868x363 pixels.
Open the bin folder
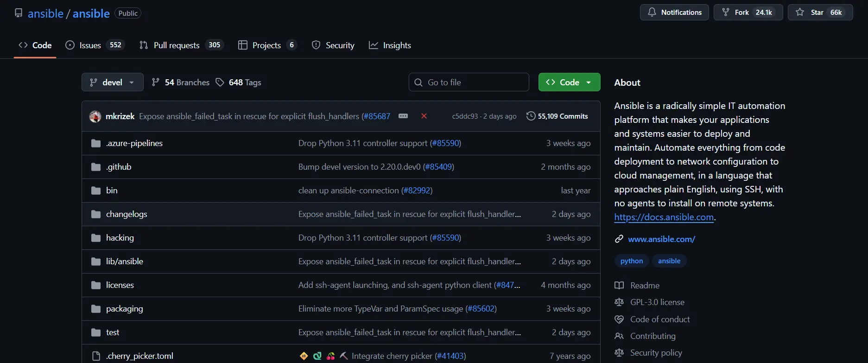coord(112,191)
